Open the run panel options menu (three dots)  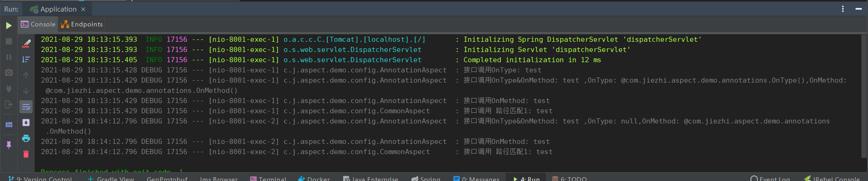click(843, 9)
